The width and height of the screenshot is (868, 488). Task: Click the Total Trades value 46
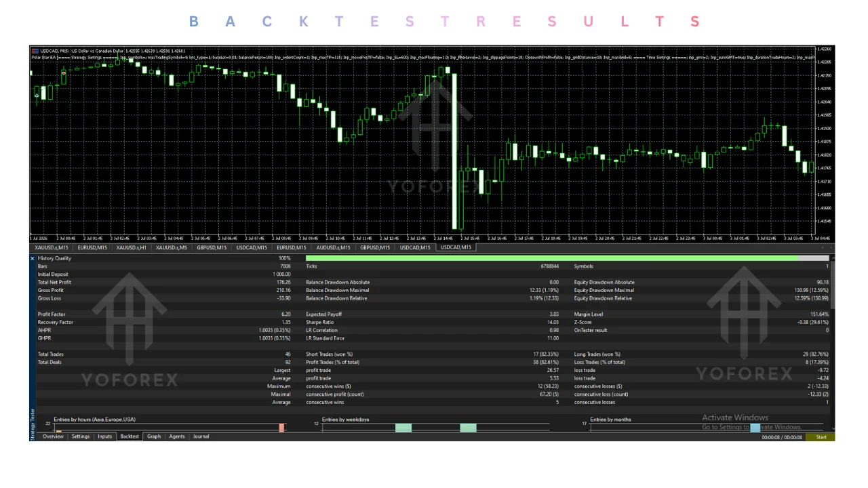click(x=288, y=354)
